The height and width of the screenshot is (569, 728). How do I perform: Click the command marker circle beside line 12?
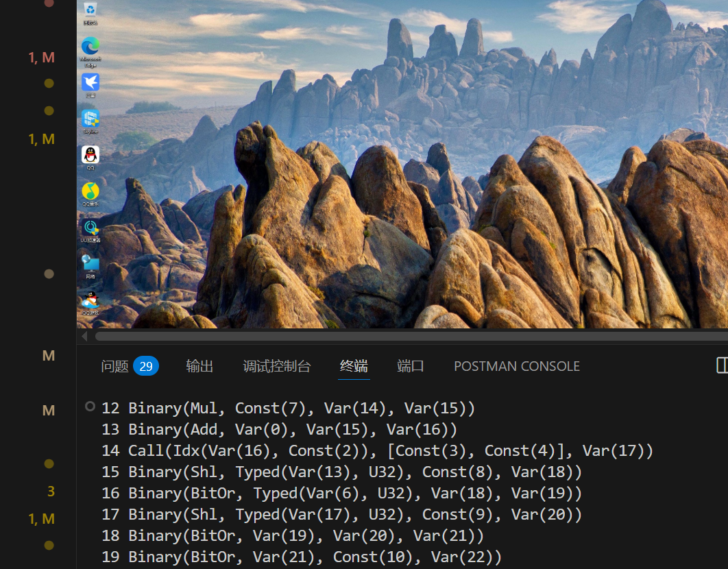coord(90,407)
